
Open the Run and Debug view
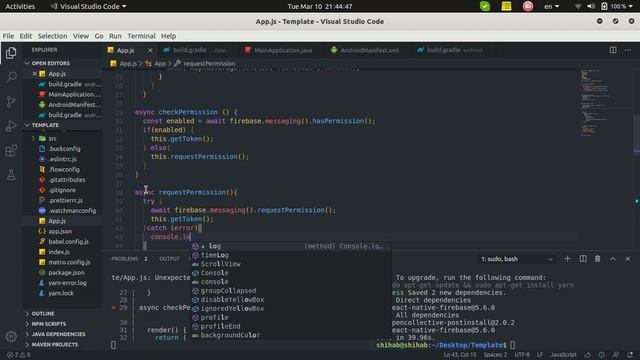11,126
